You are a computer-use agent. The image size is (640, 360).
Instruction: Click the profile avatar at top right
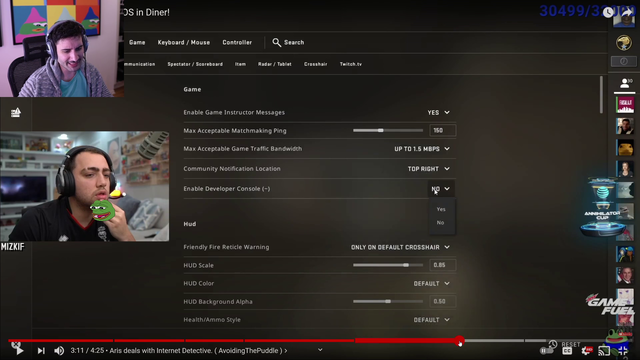click(x=624, y=19)
